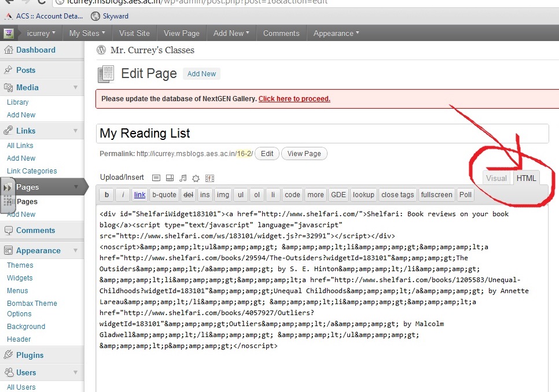
Task: Switch to the HTML editor tab
Action: (526, 178)
